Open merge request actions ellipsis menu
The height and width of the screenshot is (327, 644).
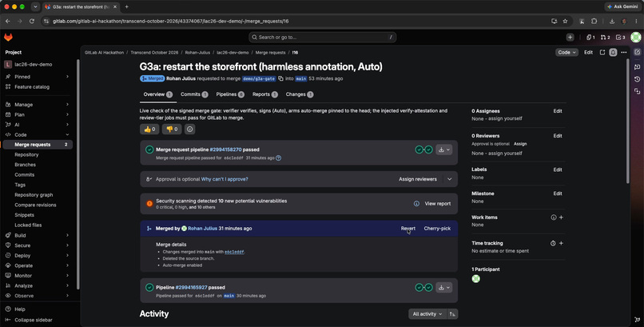pos(624,53)
